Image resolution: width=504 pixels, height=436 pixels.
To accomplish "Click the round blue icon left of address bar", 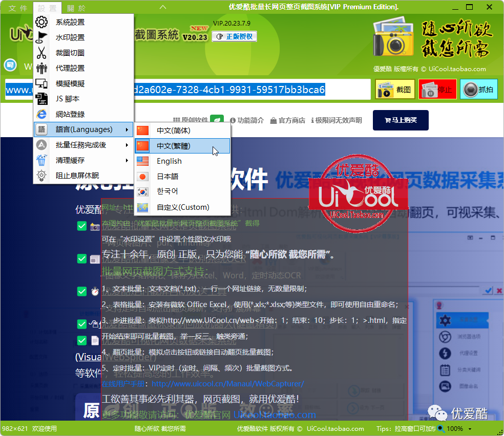I will tap(10, 65).
